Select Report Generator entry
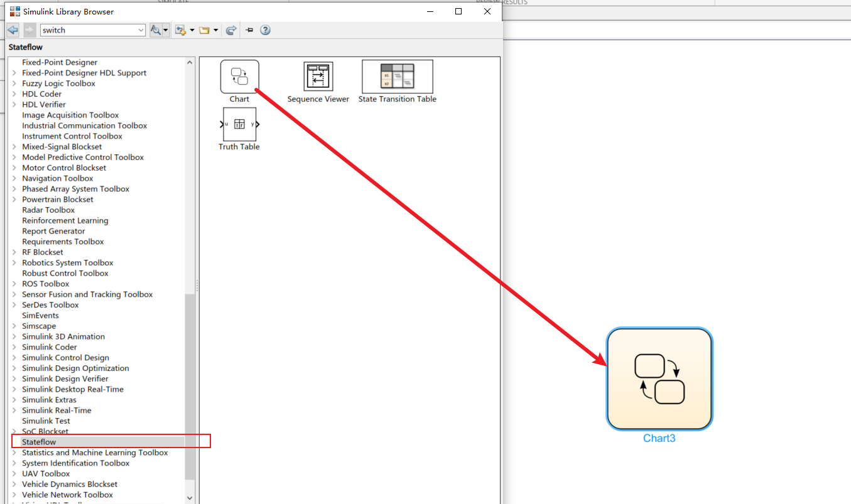 [53, 231]
